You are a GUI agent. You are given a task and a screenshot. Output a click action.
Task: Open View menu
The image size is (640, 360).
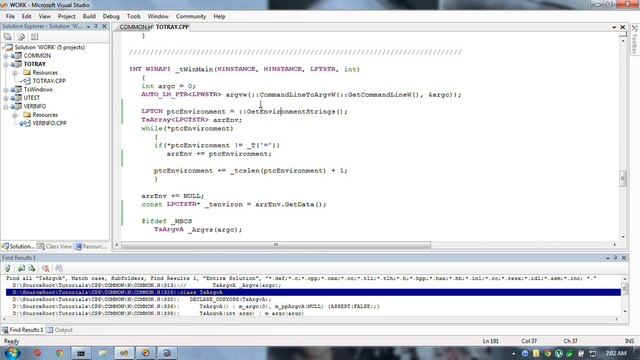click(x=44, y=16)
